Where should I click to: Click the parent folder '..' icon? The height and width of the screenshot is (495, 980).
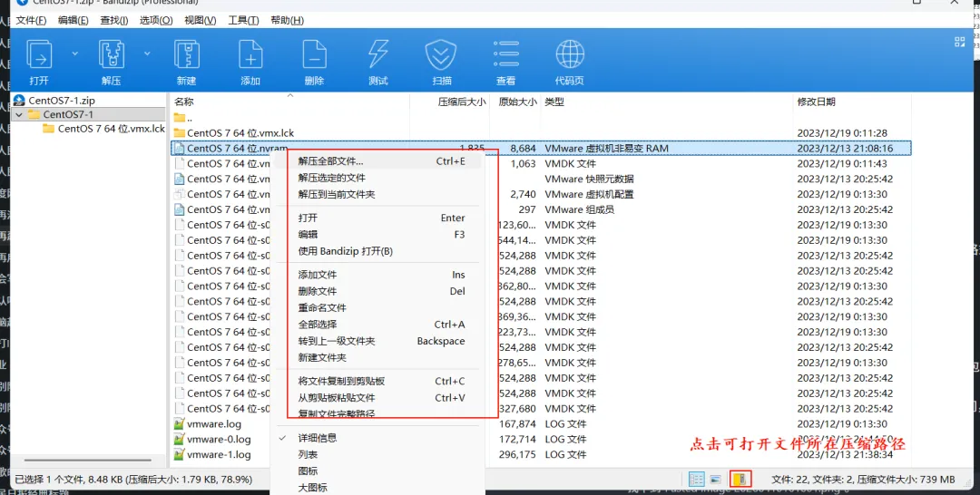point(180,117)
